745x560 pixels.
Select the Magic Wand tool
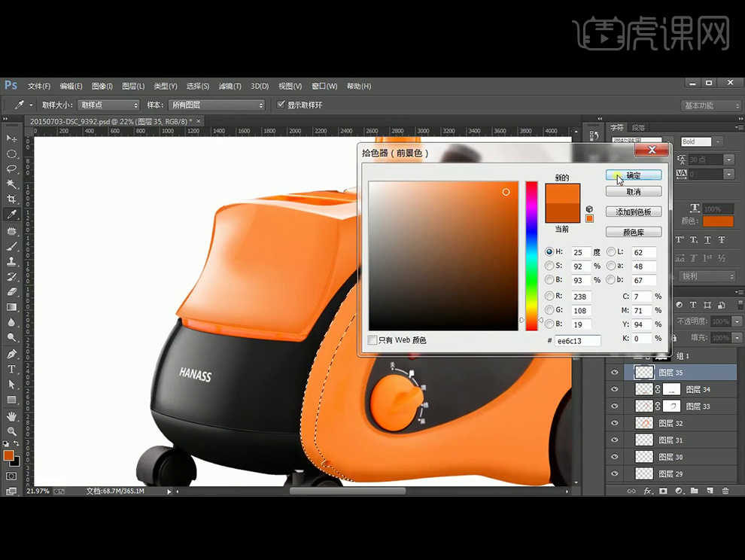(x=11, y=184)
